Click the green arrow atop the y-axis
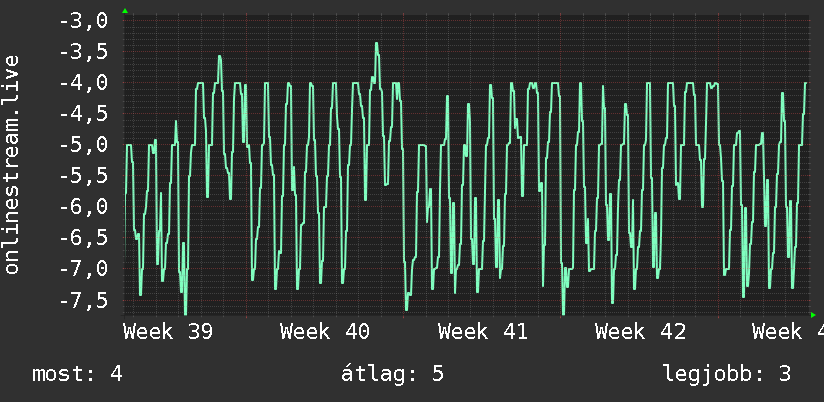Screen dimensions: 824x402 [x=125, y=11]
